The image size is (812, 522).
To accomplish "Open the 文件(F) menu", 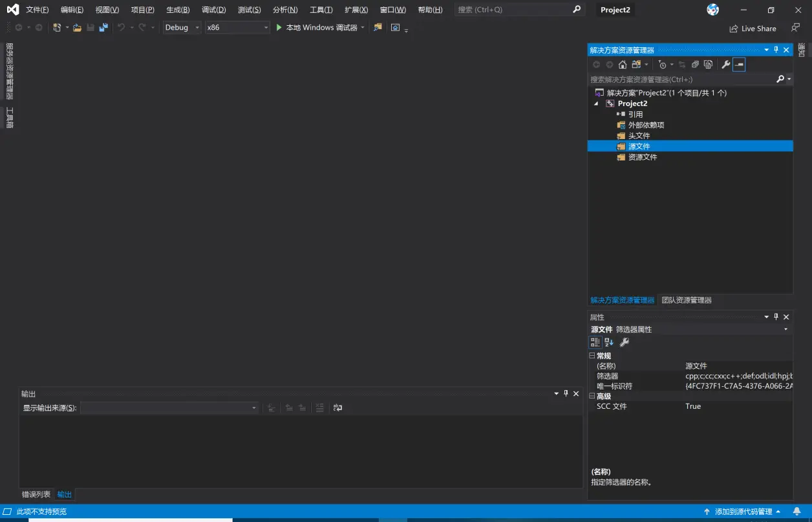I will pyautogui.click(x=37, y=10).
